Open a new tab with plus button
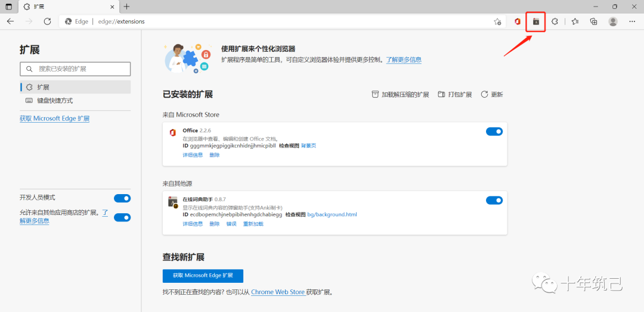644x312 pixels. coord(126,7)
